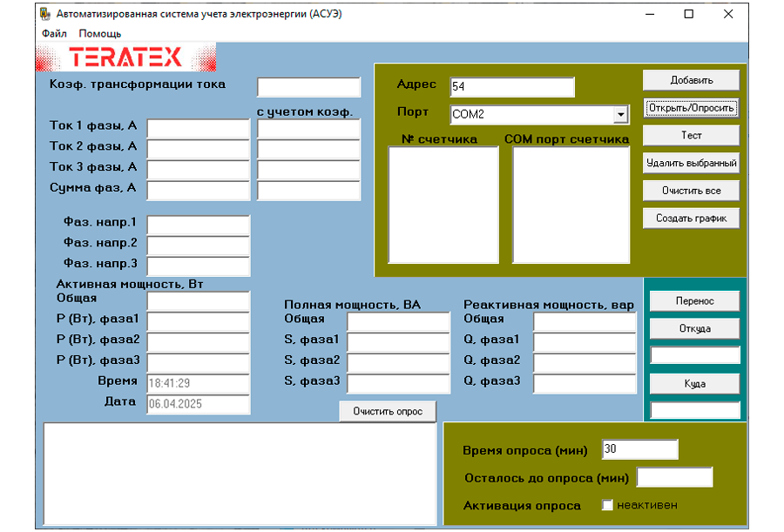
Task: Open the Помощь menu
Action: tap(100, 33)
